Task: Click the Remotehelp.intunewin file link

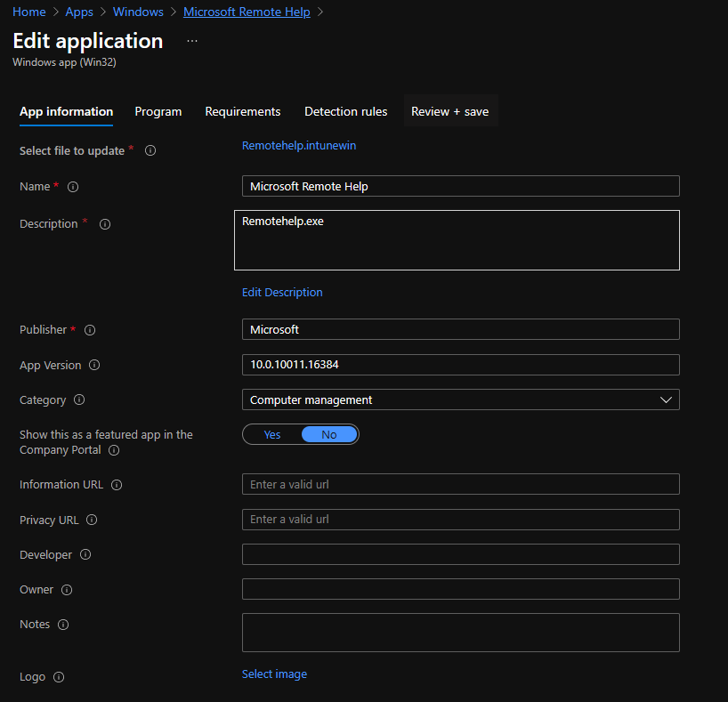Action: [x=299, y=145]
